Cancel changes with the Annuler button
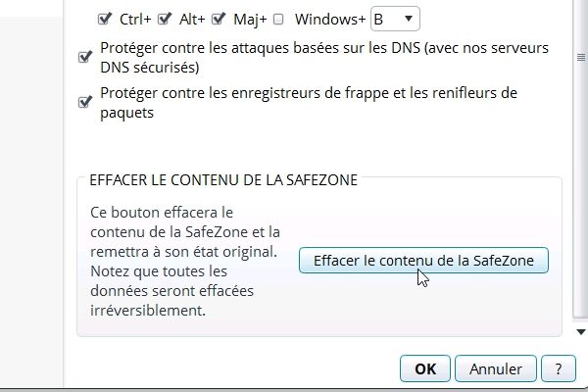The height and width of the screenshot is (392, 588). click(x=495, y=368)
